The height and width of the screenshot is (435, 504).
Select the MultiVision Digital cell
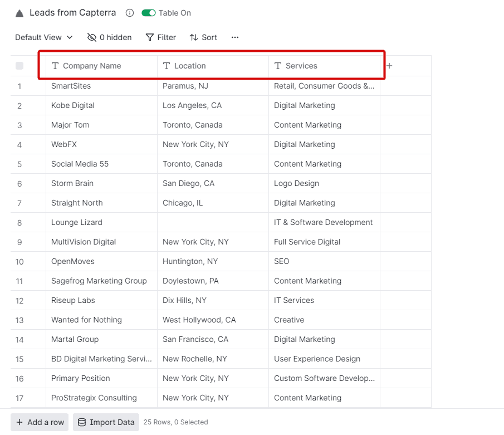(101, 242)
